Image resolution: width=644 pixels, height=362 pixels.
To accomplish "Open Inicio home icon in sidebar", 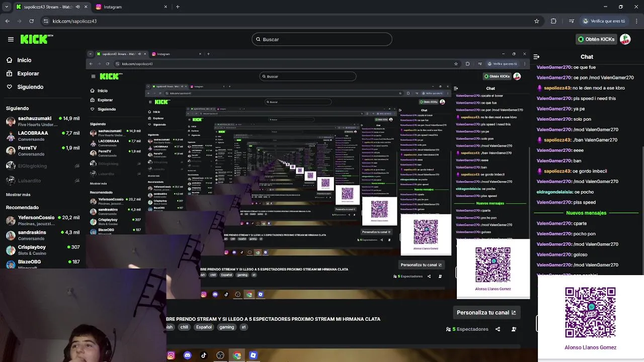I will click(9, 60).
